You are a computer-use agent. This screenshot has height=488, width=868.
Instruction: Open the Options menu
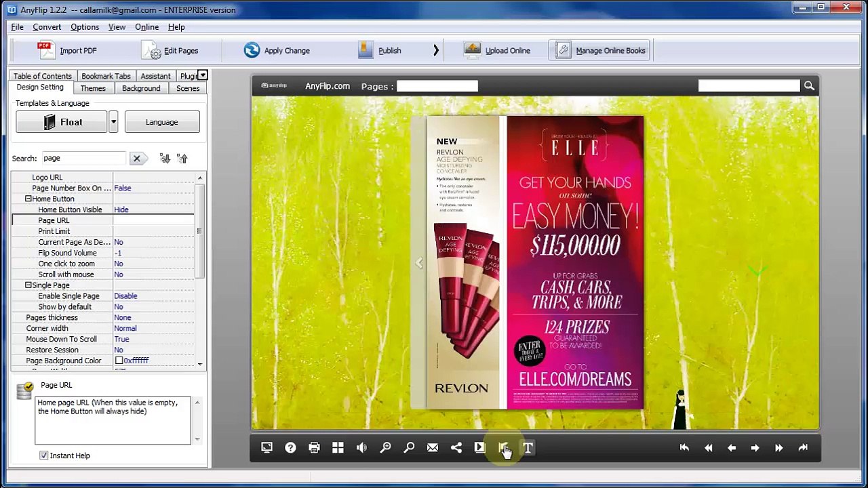[x=85, y=27]
